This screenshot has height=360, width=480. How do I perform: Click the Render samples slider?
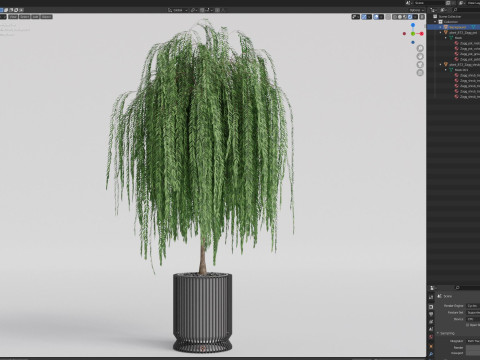pyautogui.click(x=473, y=348)
